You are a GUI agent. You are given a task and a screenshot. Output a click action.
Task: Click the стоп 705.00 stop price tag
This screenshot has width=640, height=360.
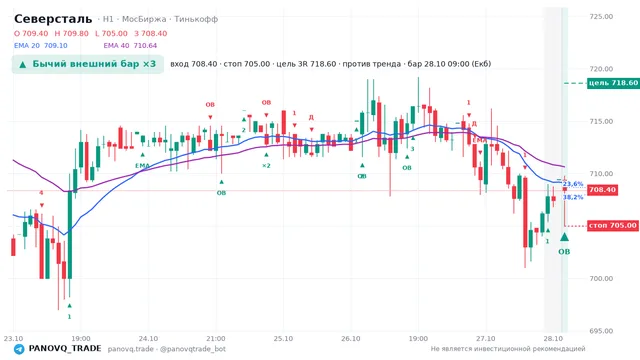(613, 226)
